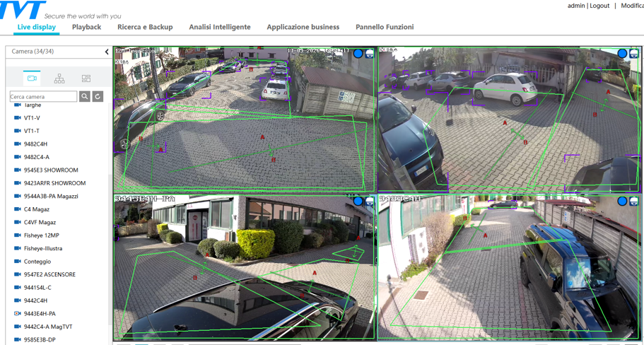Click the Cerca camera search field

43,96
